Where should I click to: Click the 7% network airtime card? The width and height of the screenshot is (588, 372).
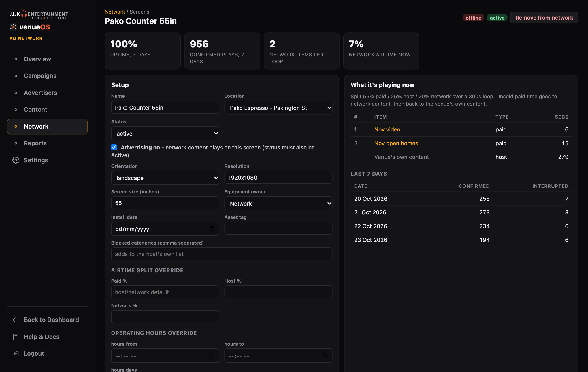381,51
